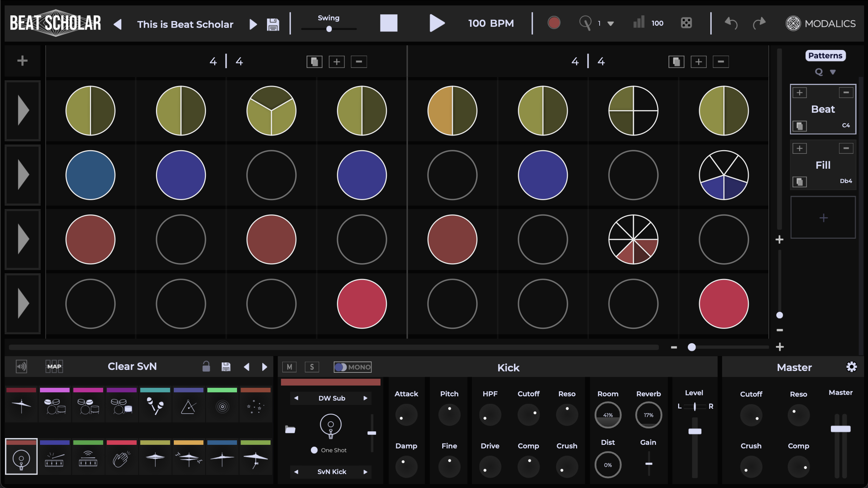The height and width of the screenshot is (488, 868).
Task: Click the undo arrow icon
Action: pos(731,23)
